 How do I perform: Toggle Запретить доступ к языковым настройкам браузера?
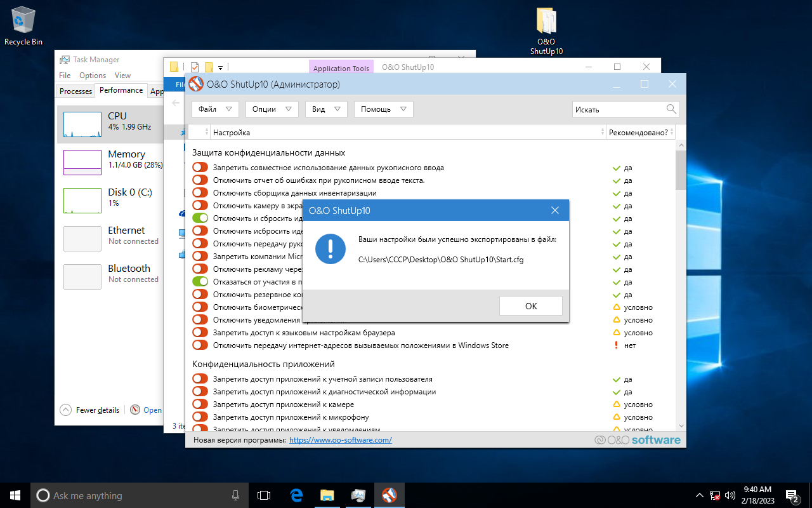200,333
